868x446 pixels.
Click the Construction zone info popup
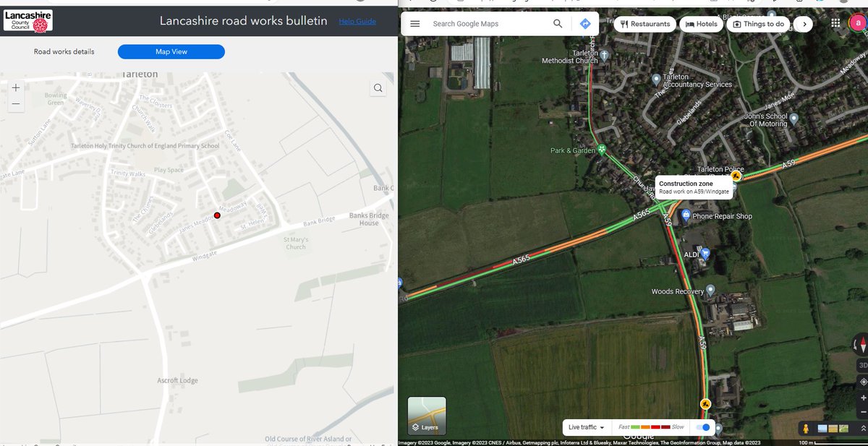[694, 187]
